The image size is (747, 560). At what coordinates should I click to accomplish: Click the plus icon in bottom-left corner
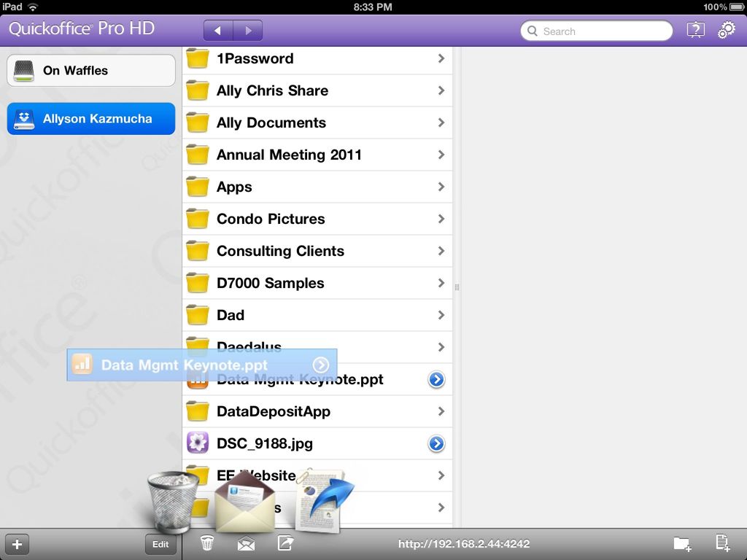point(17,543)
